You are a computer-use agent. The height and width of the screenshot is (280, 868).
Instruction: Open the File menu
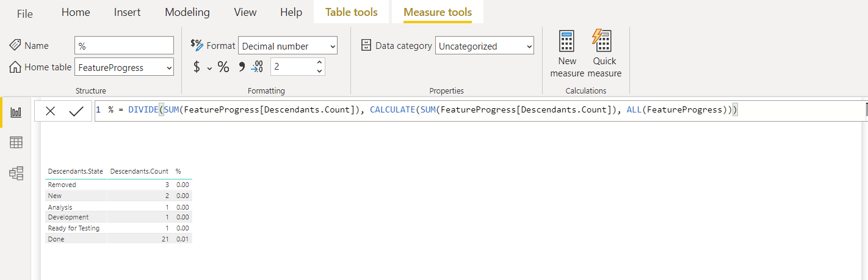25,13
